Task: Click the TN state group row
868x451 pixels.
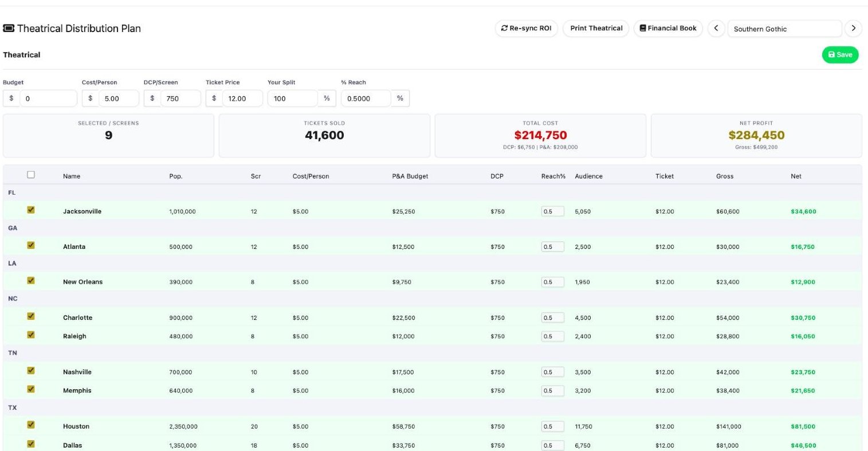Action: click(433, 353)
